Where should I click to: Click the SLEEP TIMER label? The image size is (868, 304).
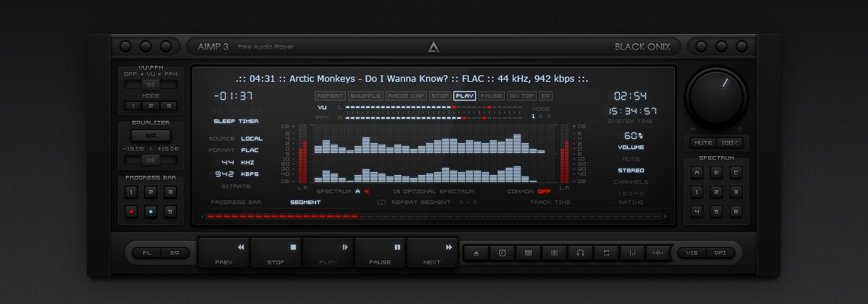[236, 122]
